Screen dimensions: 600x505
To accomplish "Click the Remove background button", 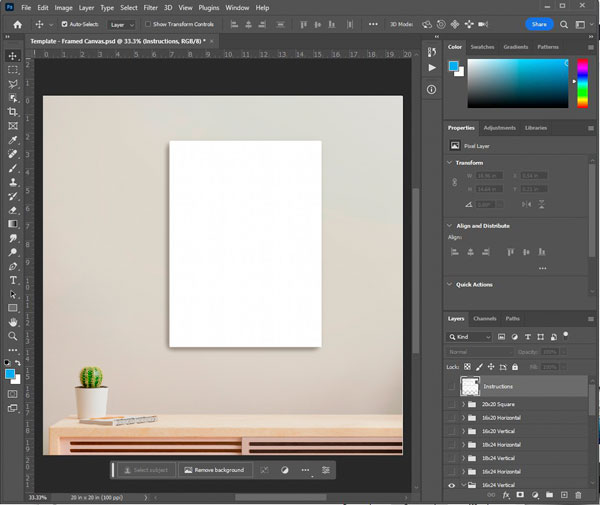I will point(213,470).
